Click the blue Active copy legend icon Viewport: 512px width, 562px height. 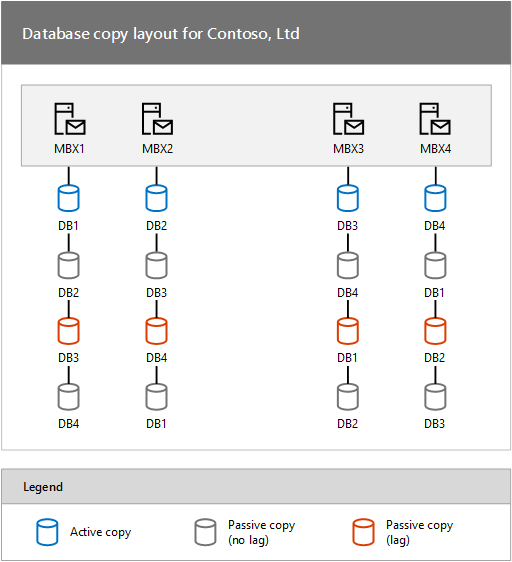[47, 532]
